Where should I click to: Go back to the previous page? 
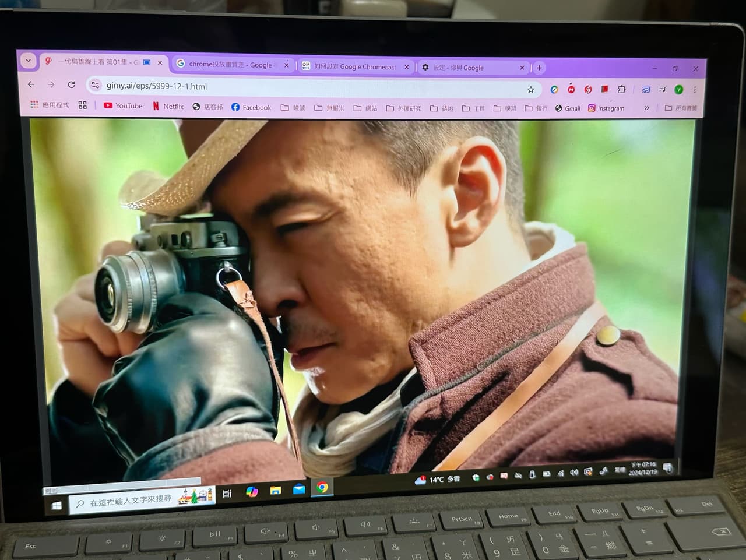(x=31, y=84)
